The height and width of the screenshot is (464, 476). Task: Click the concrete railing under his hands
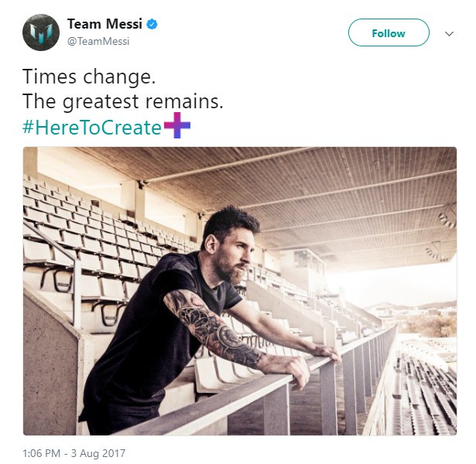(273, 385)
